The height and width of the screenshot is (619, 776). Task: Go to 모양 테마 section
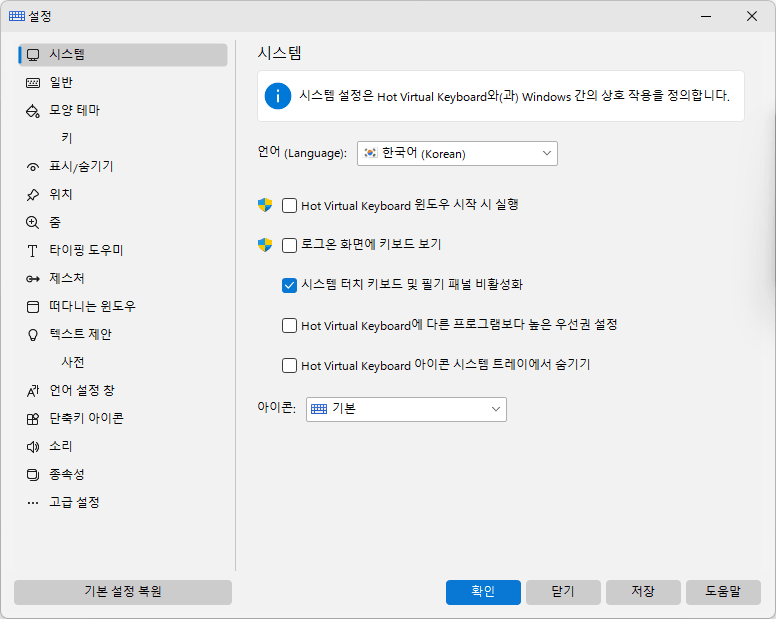coord(123,111)
